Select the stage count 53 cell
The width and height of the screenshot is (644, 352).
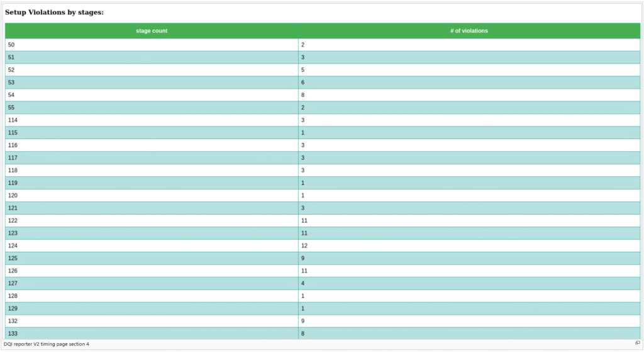[x=152, y=82]
